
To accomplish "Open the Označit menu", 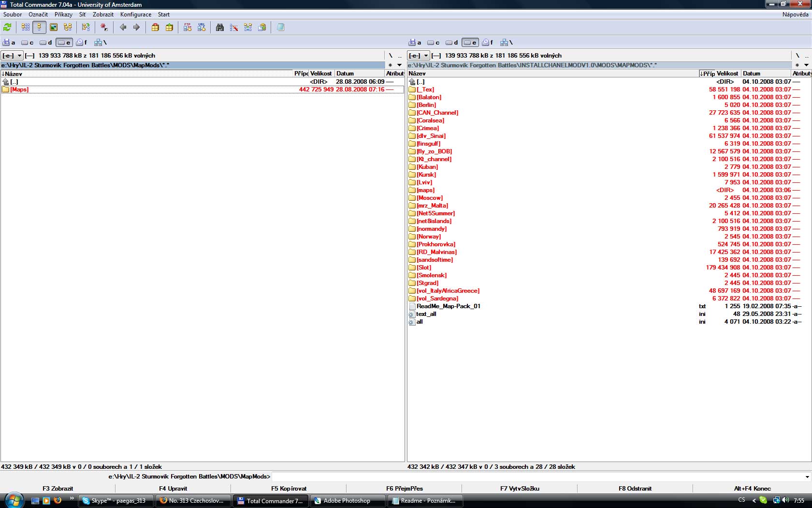I will 38,15.
